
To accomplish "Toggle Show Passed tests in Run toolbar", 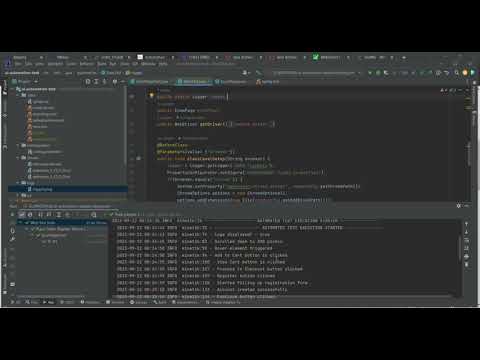I will pyautogui.click(x=22, y=215).
